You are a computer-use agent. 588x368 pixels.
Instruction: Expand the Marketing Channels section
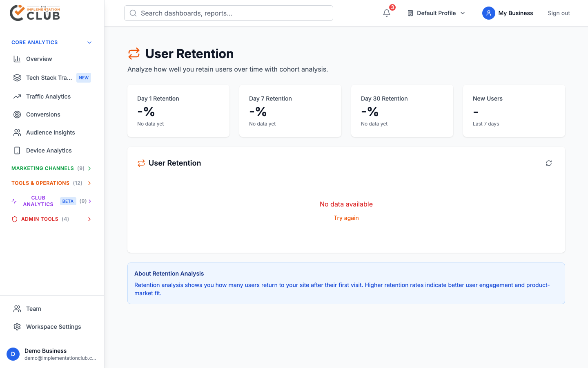[x=51, y=168]
